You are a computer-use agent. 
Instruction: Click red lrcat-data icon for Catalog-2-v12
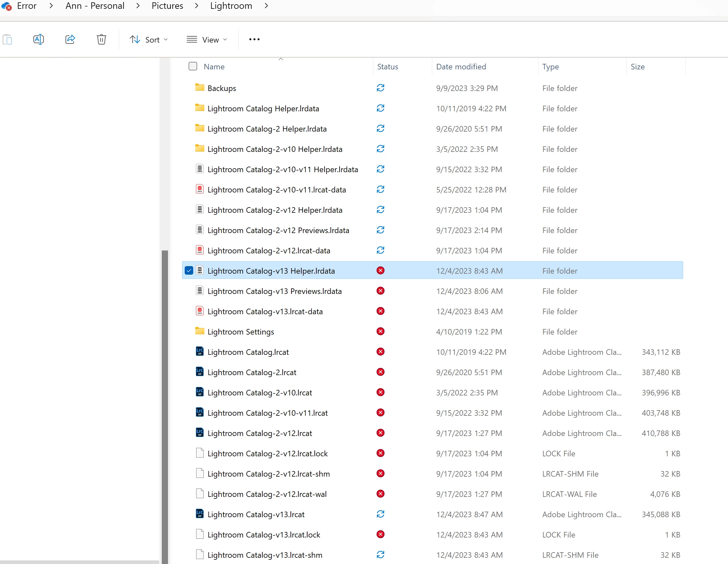pos(200,250)
